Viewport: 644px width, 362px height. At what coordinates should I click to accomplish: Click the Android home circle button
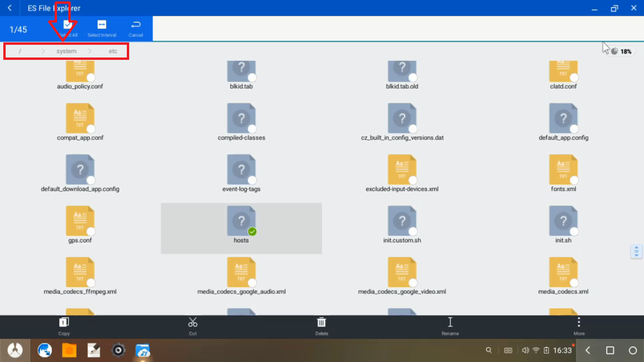coord(633,350)
